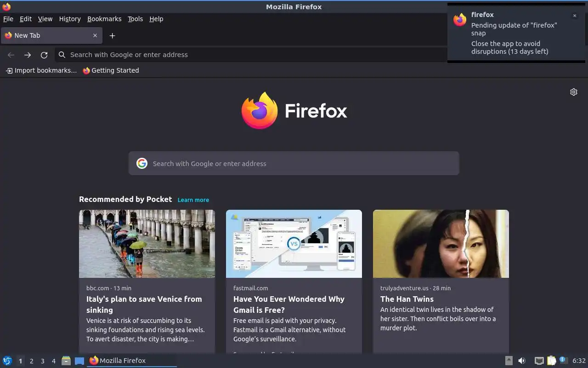Click the 6:32 clock in taskbar

[x=579, y=361]
